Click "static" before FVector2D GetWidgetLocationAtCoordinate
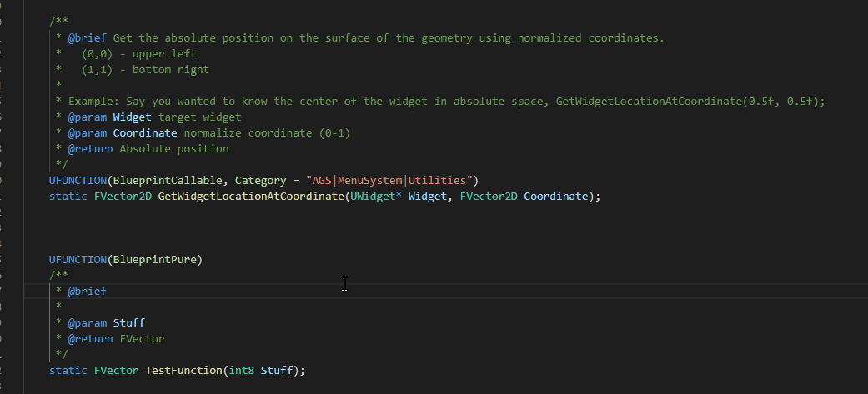Viewport: 868px width, 394px height. click(68, 197)
